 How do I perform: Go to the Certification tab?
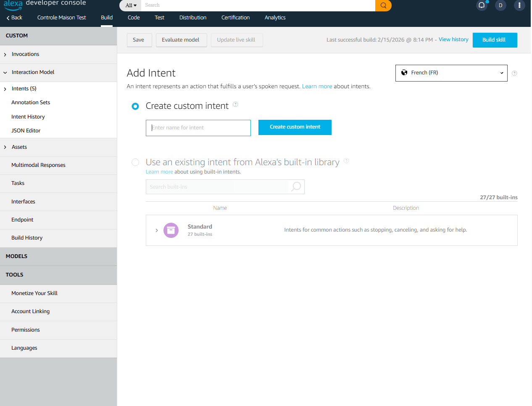(235, 18)
